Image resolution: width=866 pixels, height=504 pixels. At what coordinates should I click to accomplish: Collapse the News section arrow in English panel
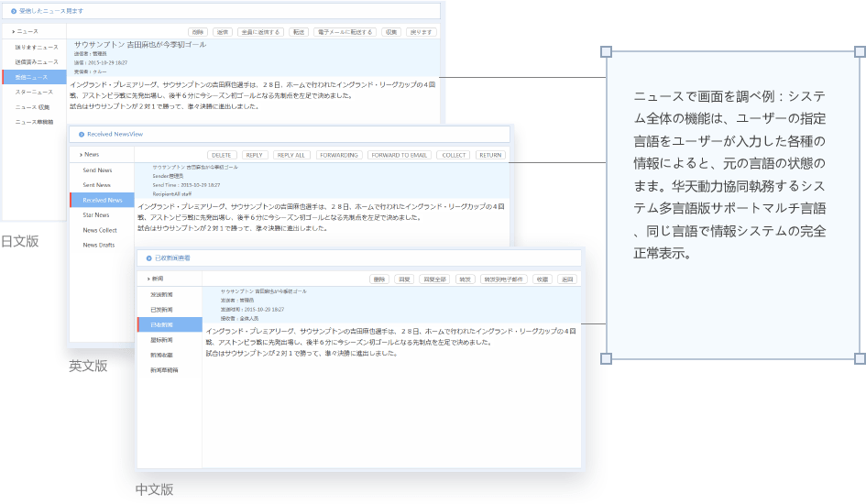pos(81,155)
